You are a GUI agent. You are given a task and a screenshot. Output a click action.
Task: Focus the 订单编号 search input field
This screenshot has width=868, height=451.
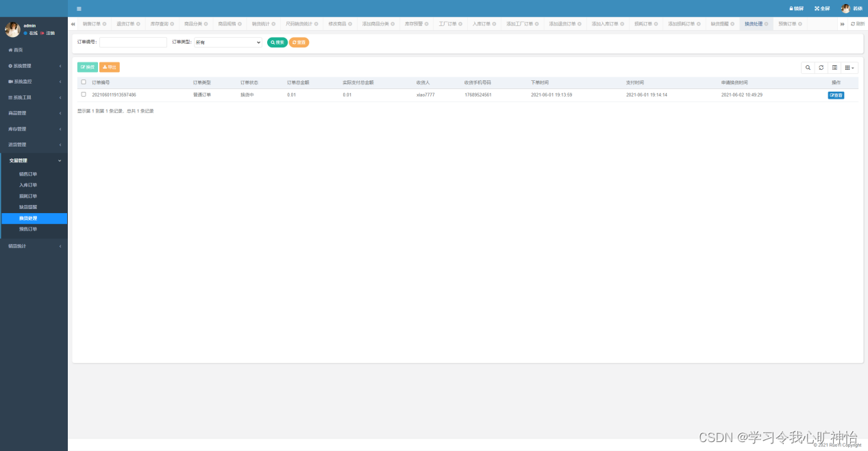click(133, 42)
